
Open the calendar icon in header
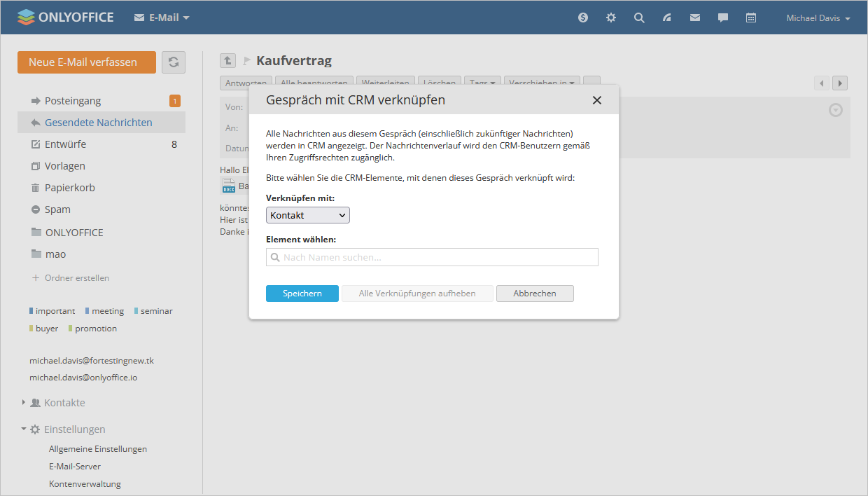[x=751, y=18]
